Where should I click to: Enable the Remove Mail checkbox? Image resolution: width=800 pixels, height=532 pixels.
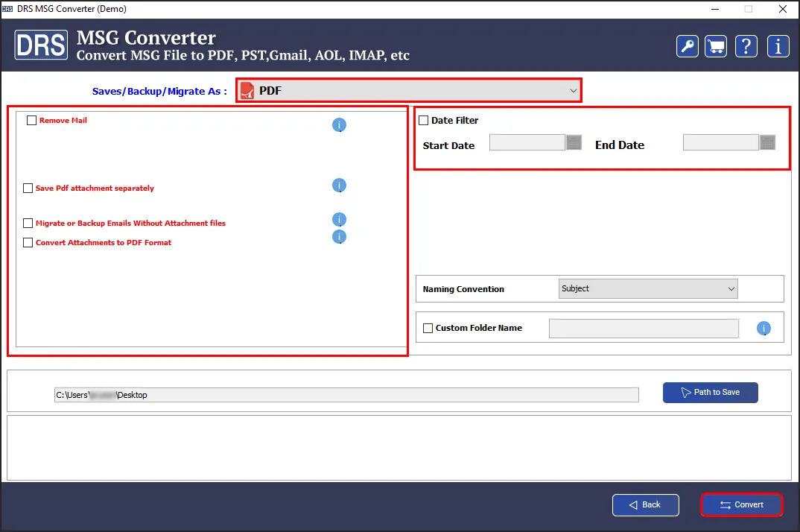click(x=31, y=121)
